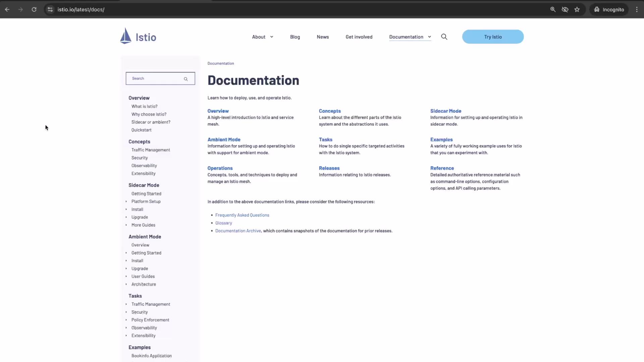Open the Concepts link in the main content

(330, 111)
